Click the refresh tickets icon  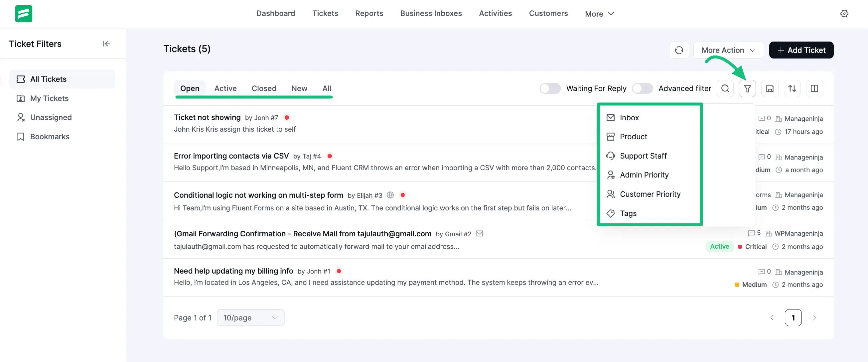(679, 50)
